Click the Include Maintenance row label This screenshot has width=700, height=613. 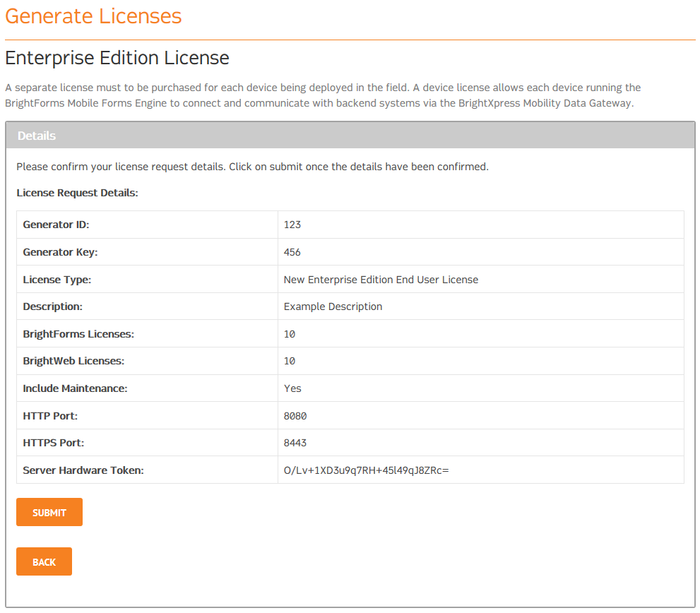pyautogui.click(x=75, y=388)
